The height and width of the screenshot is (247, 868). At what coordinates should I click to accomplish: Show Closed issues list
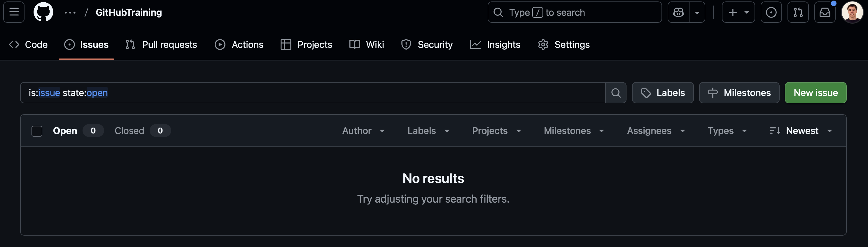(x=129, y=131)
